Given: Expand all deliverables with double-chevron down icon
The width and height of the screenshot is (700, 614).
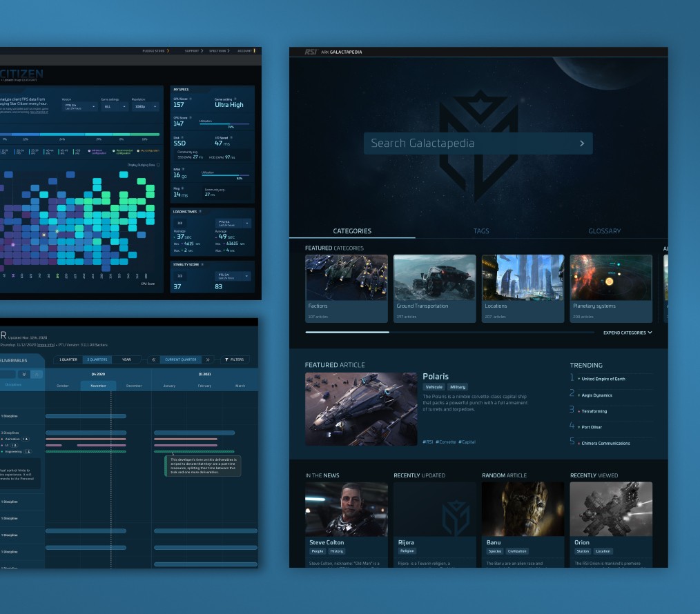Looking at the screenshot, I should [x=24, y=375].
